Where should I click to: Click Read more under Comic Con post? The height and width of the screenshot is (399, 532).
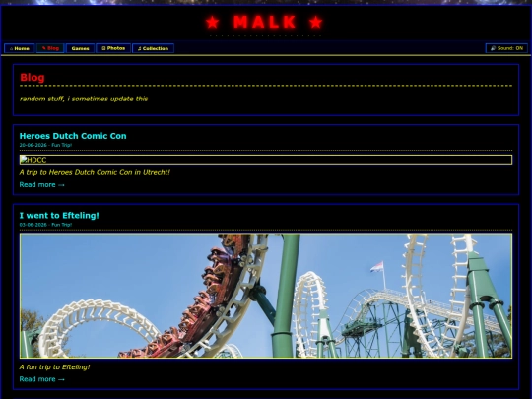point(41,185)
